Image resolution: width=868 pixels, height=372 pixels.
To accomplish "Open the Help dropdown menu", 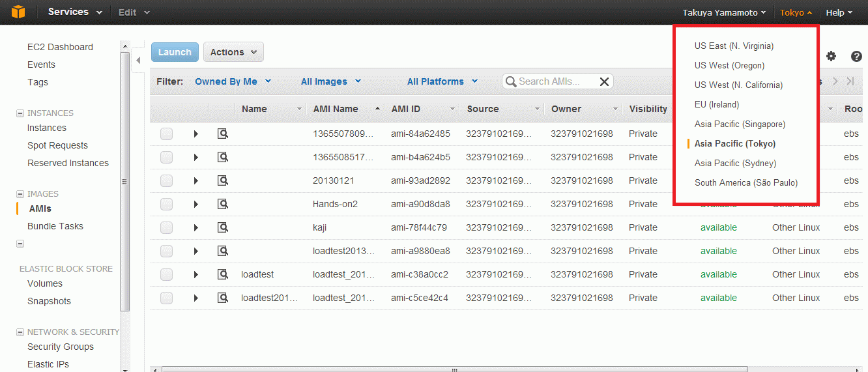I will point(839,12).
